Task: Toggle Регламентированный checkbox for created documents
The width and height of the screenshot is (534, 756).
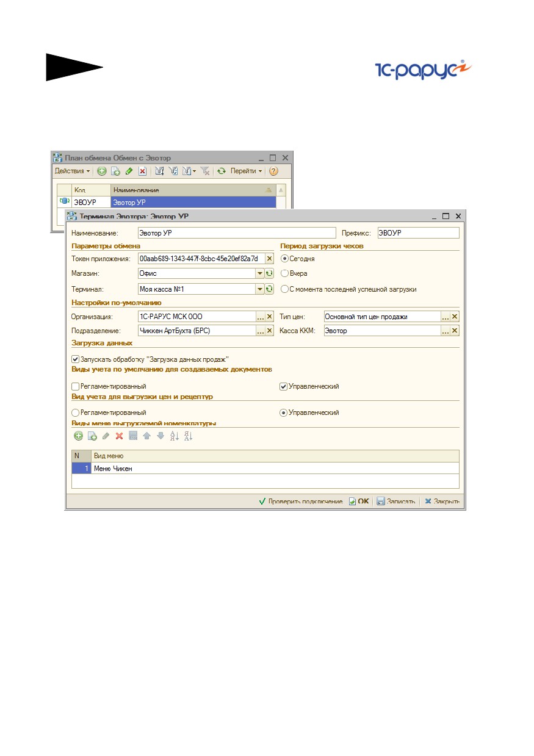Action: (76, 386)
